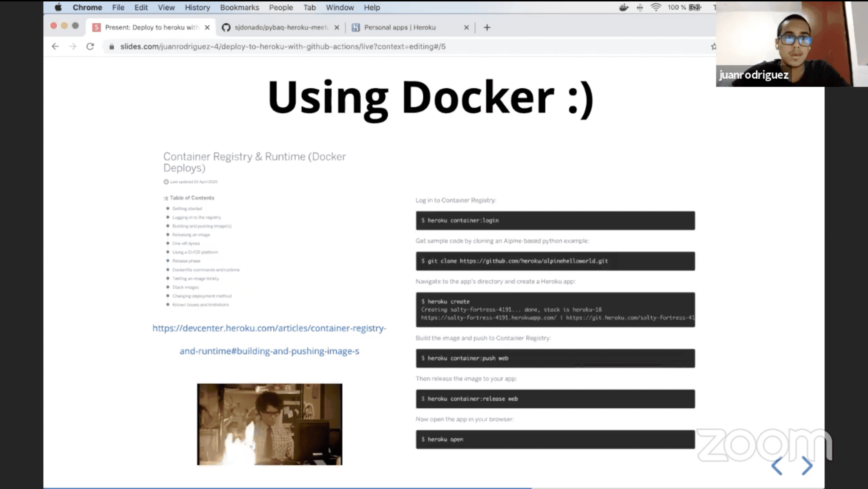Click the and-runtime#building-and-pushing-image-s link line
The height and width of the screenshot is (489, 868).
coord(269,351)
